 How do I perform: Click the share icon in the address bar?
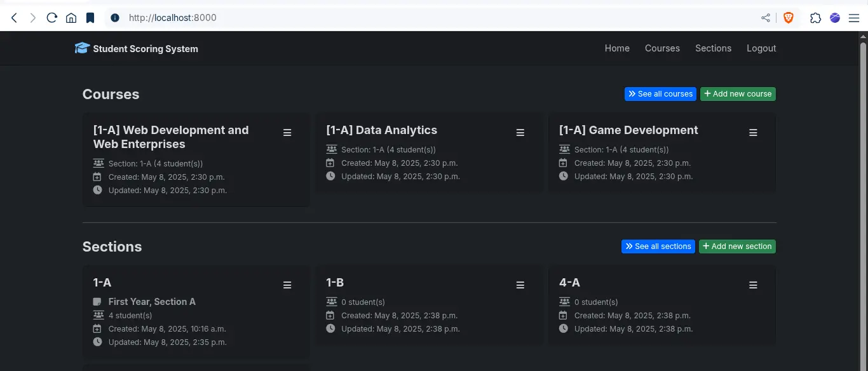pos(766,18)
